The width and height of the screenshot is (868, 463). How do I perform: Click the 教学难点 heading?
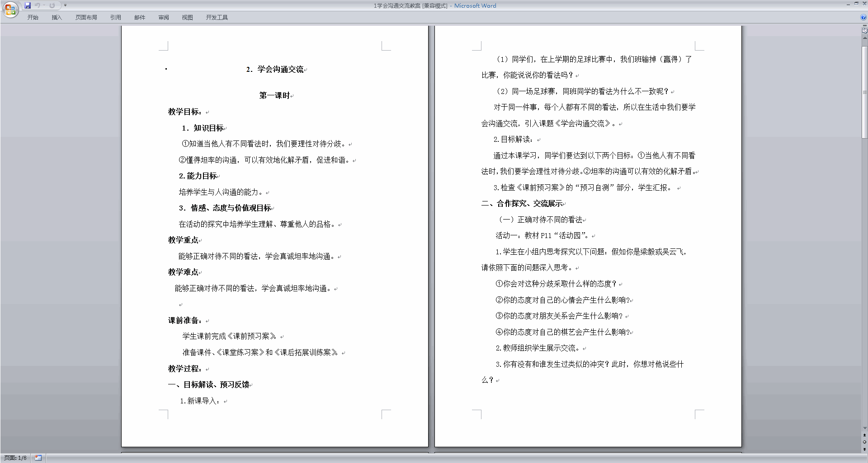coord(183,272)
